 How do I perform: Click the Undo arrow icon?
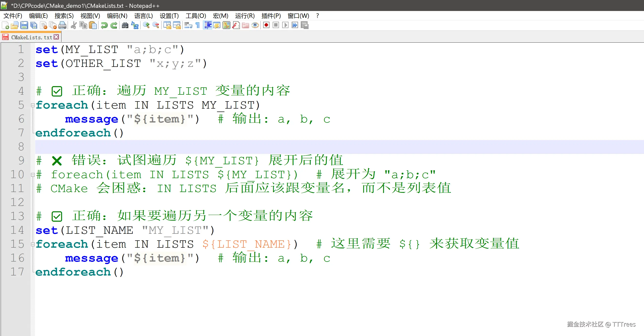coord(104,25)
